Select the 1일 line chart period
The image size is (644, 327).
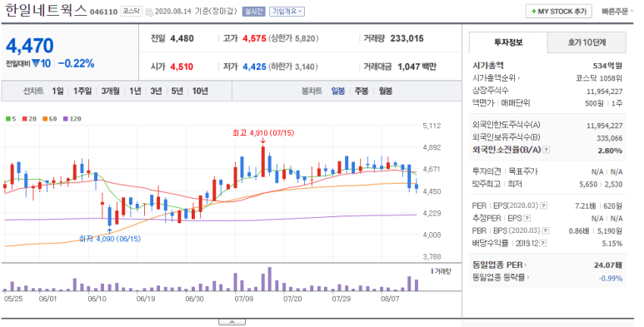pyautogui.click(x=57, y=91)
